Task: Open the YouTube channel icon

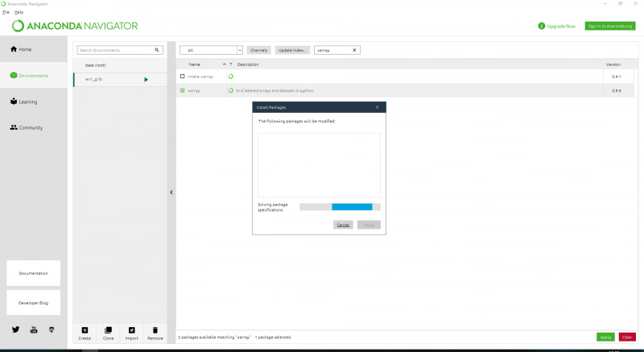Action: pyautogui.click(x=34, y=329)
